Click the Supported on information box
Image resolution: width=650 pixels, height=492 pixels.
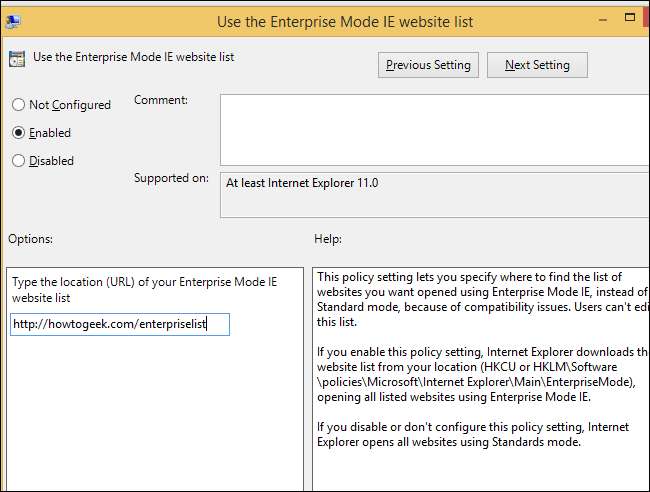click(x=434, y=193)
